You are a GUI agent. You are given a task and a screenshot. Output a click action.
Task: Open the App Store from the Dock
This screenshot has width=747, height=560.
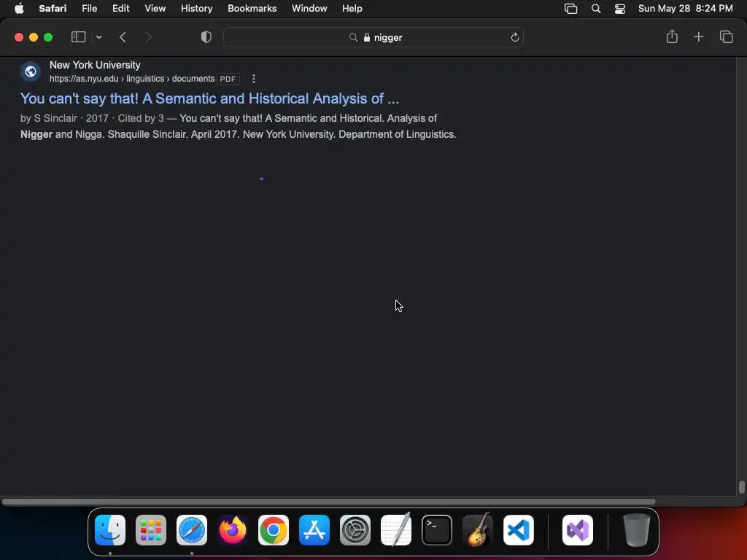click(x=314, y=530)
